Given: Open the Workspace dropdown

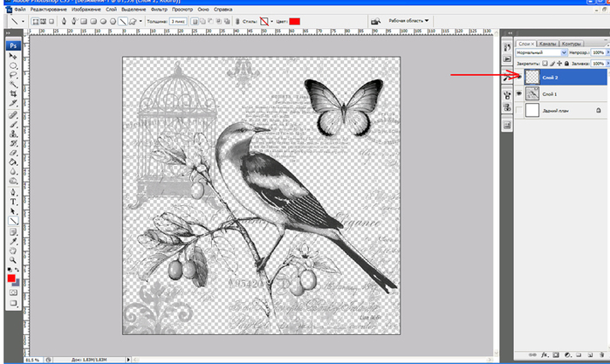Looking at the screenshot, I should point(408,21).
